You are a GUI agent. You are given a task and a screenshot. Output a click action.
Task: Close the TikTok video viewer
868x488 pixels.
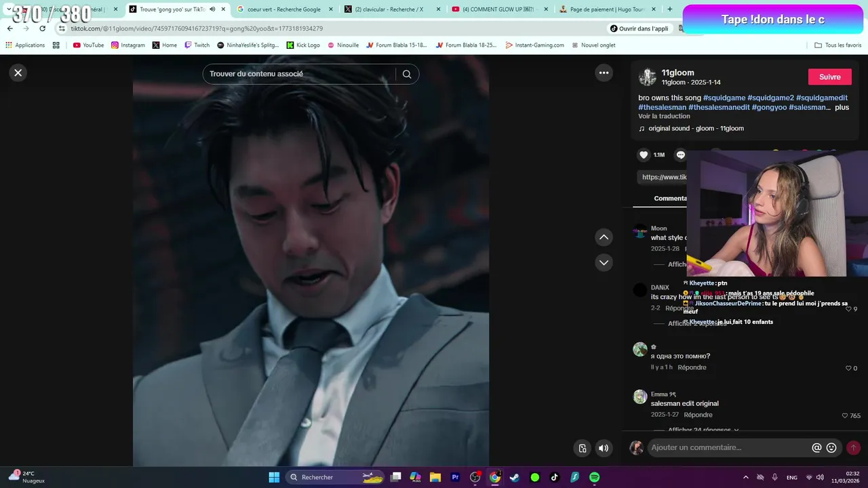18,73
